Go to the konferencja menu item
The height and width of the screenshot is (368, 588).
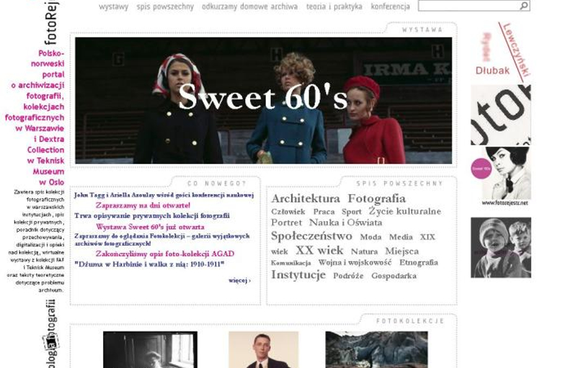390,7
